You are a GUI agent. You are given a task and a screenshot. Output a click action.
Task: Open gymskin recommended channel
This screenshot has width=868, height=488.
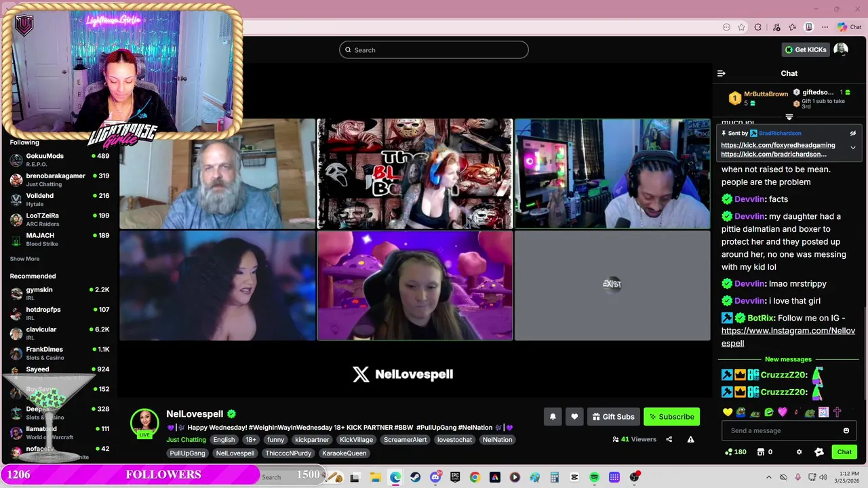click(x=60, y=293)
